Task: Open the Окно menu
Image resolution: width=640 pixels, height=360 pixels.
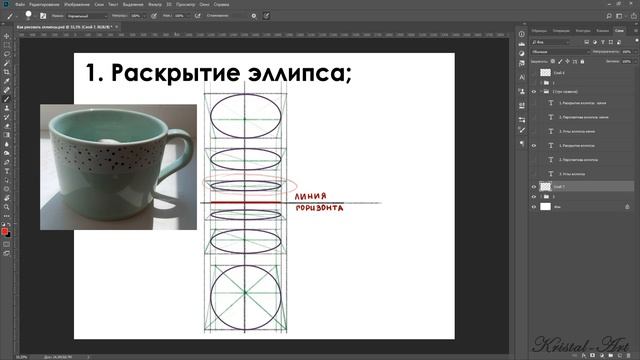Action: [x=204, y=4]
